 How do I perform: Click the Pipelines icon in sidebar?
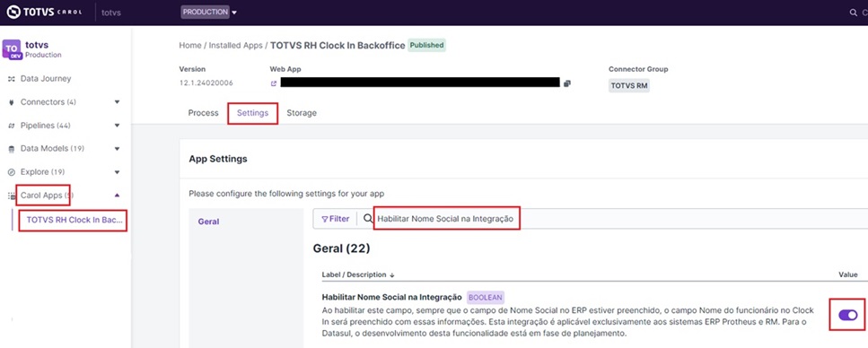11,126
